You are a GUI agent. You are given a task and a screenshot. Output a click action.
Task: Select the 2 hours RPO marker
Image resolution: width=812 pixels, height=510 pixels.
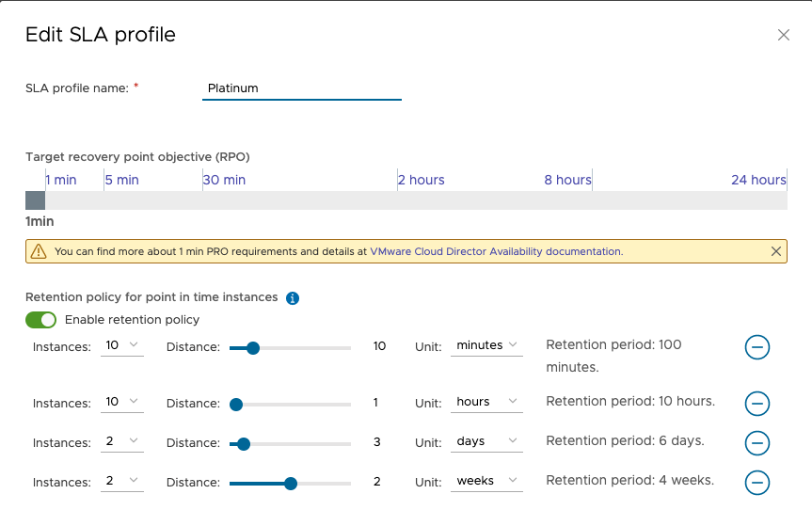421,180
